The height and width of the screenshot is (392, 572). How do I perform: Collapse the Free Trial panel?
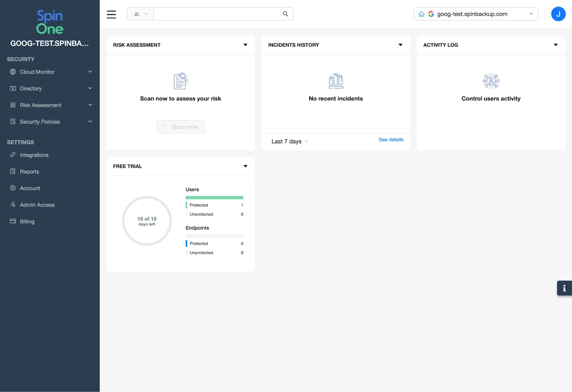click(246, 166)
